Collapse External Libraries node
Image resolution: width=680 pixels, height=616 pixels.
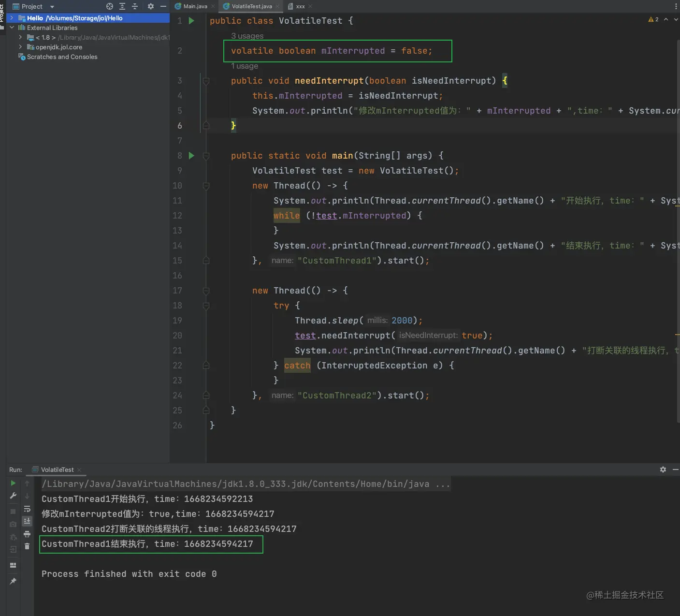tap(12, 28)
